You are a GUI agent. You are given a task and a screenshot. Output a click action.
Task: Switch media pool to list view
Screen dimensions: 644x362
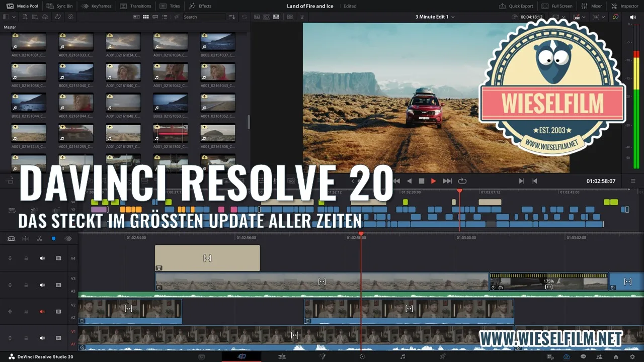tap(165, 17)
